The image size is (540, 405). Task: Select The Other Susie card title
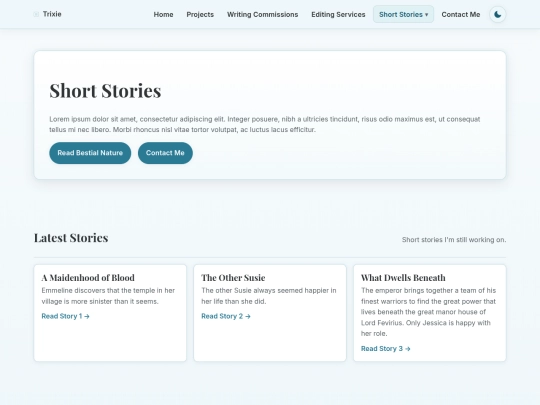click(x=233, y=278)
